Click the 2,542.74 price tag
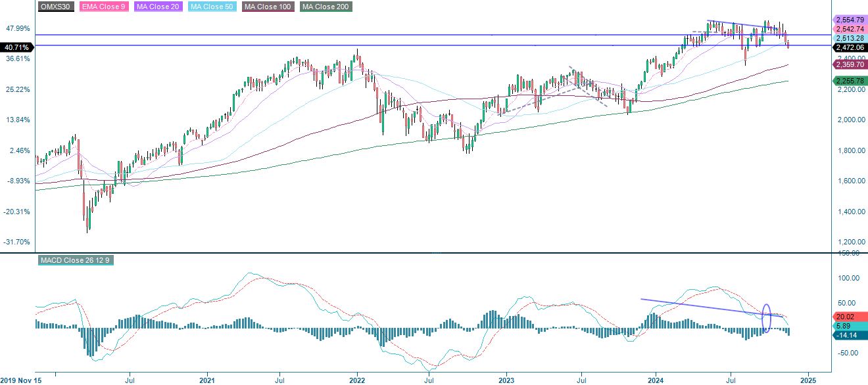This screenshot has width=868, height=385. pos(850,30)
